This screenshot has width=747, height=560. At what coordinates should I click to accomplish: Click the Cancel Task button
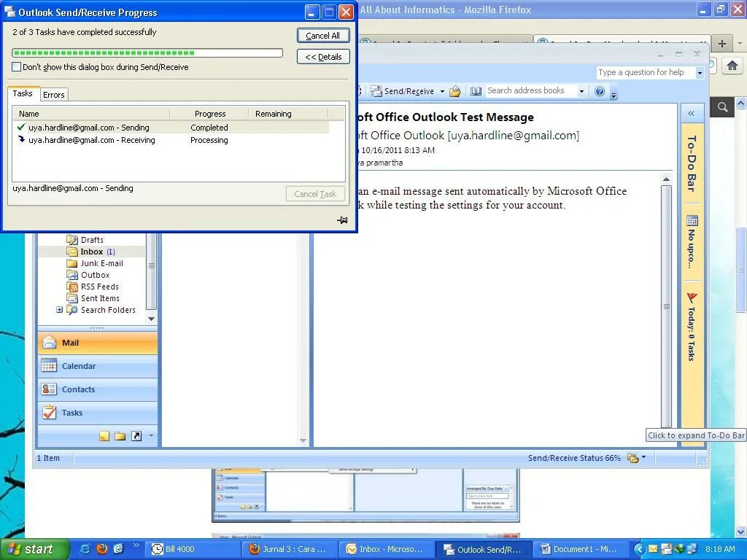(315, 194)
